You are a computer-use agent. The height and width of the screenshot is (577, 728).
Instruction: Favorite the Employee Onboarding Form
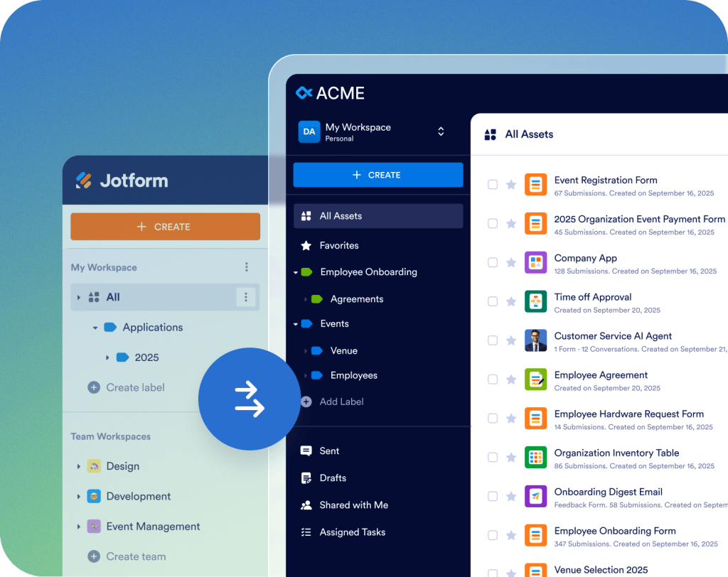[512, 535]
